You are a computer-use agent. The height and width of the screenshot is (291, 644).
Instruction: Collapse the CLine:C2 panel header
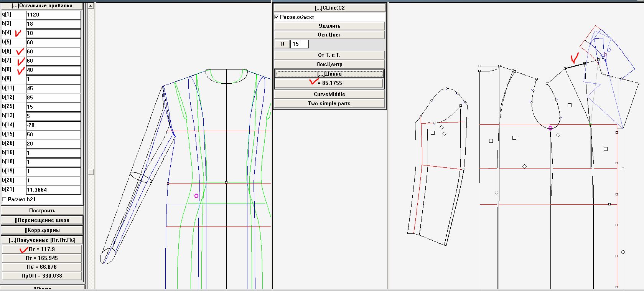point(329,8)
